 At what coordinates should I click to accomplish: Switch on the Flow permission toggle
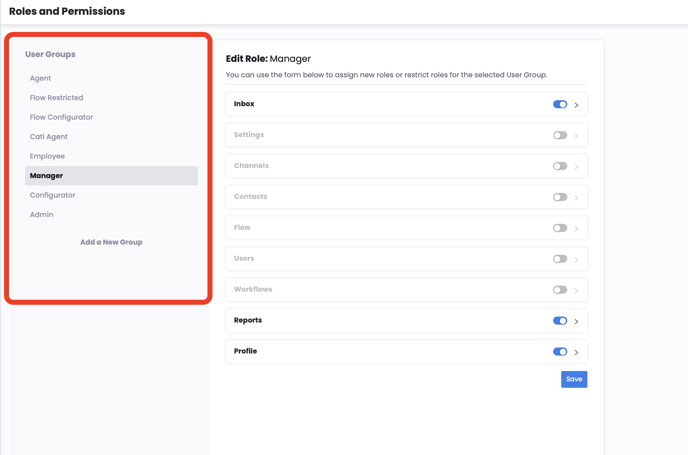pyautogui.click(x=560, y=228)
